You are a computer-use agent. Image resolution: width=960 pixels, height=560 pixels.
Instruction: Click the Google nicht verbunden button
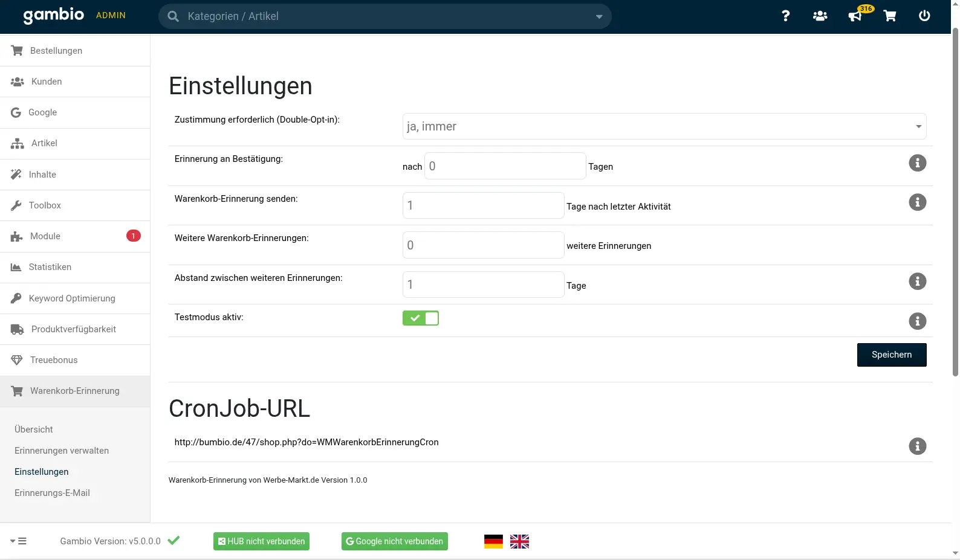[394, 541]
